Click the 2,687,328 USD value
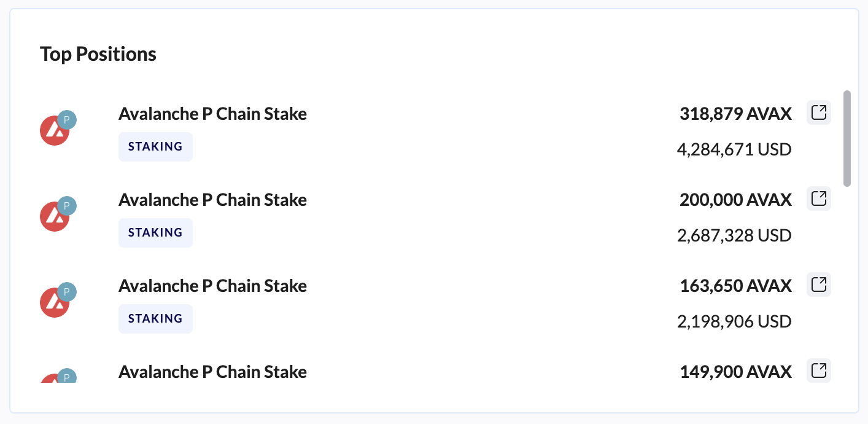The image size is (868, 424). (x=734, y=235)
